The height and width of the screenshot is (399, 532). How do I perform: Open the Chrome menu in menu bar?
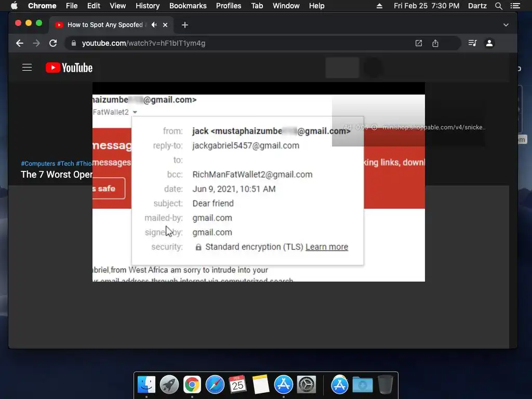(x=42, y=6)
